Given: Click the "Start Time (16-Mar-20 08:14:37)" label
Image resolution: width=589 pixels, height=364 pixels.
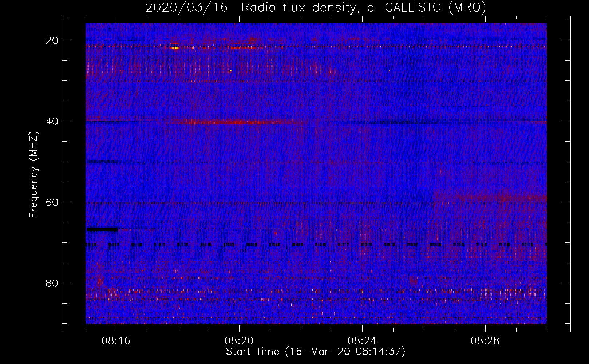Looking at the screenshot, I should pyautogui.click(x=316, y=352).
